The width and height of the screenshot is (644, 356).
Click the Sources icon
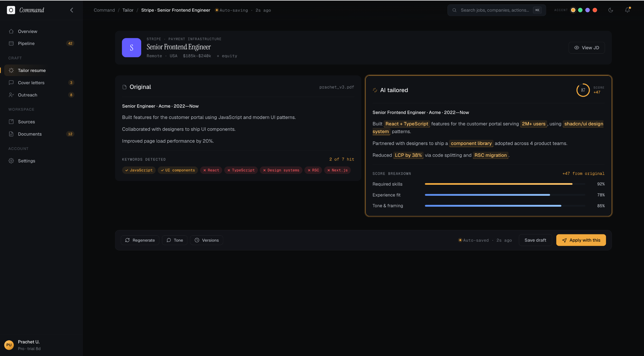(x=11, y=122)
